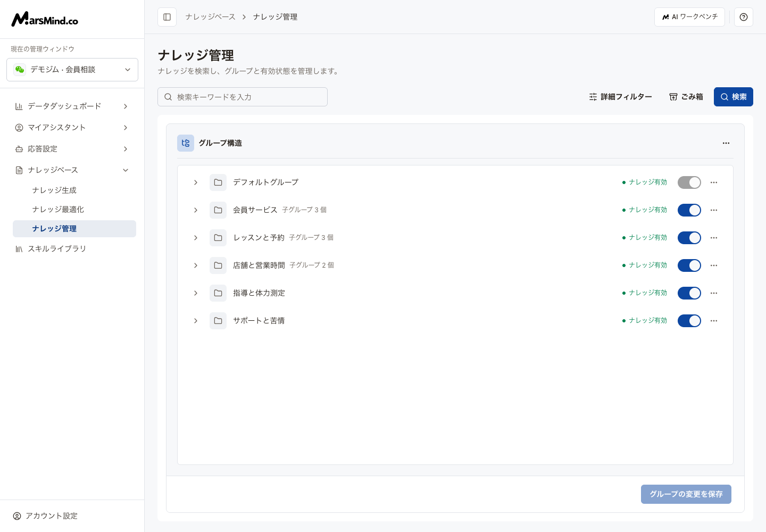
Task: Go to ナレッジ最適化 in the sidebar
Action: pyautogui.click(x=74, y=210)
